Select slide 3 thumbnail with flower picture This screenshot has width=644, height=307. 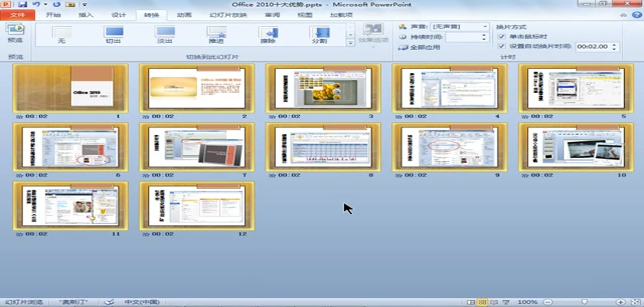click(324, 88)
